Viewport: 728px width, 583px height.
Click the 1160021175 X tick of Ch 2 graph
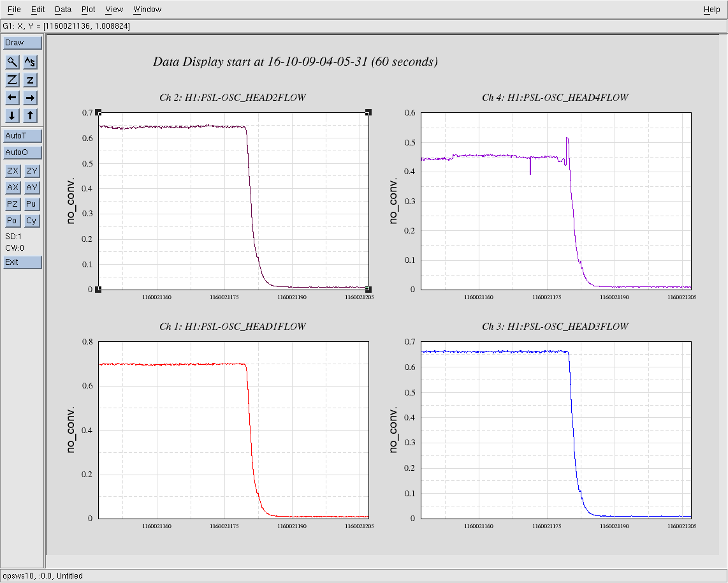[x=224, y=297]
